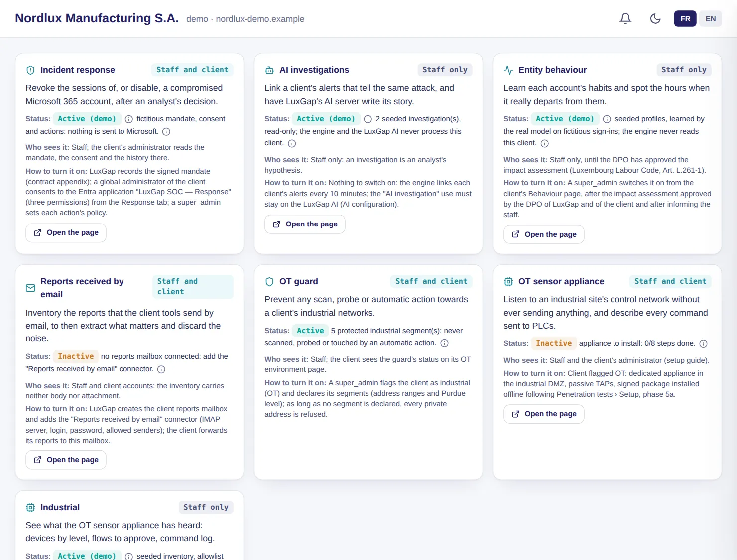The height and width of the screenshot is (560, 737).
Task: Click 'demo · nordlux-demo.example' header text
Action: click(245, 19)
